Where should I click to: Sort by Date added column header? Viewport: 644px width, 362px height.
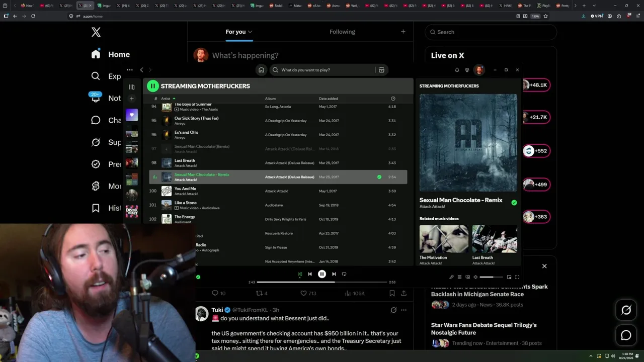click(x=328, y=99)
